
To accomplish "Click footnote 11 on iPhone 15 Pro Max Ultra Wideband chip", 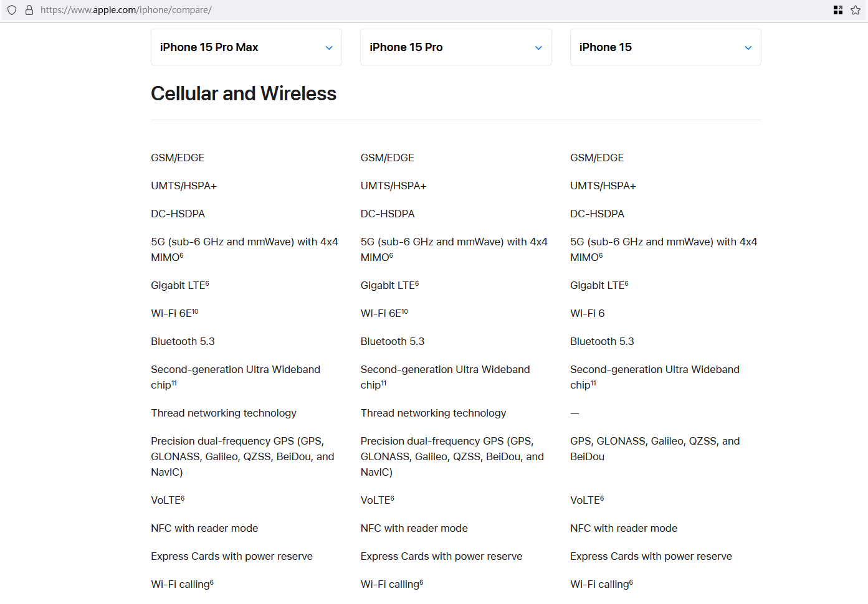I will (174, 383).
